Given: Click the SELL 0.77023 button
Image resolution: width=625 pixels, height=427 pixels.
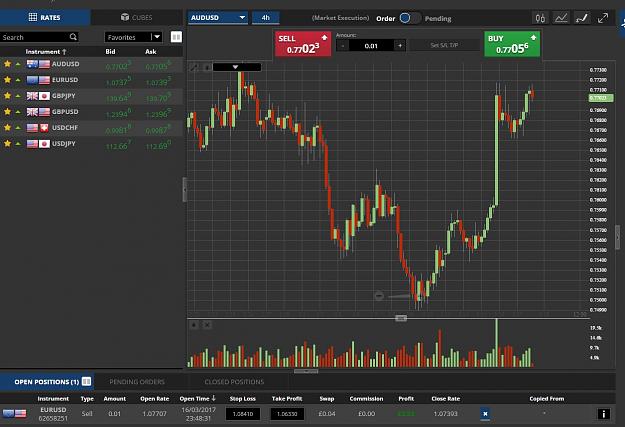Looking at the screenshot, I should coord(303,44).
